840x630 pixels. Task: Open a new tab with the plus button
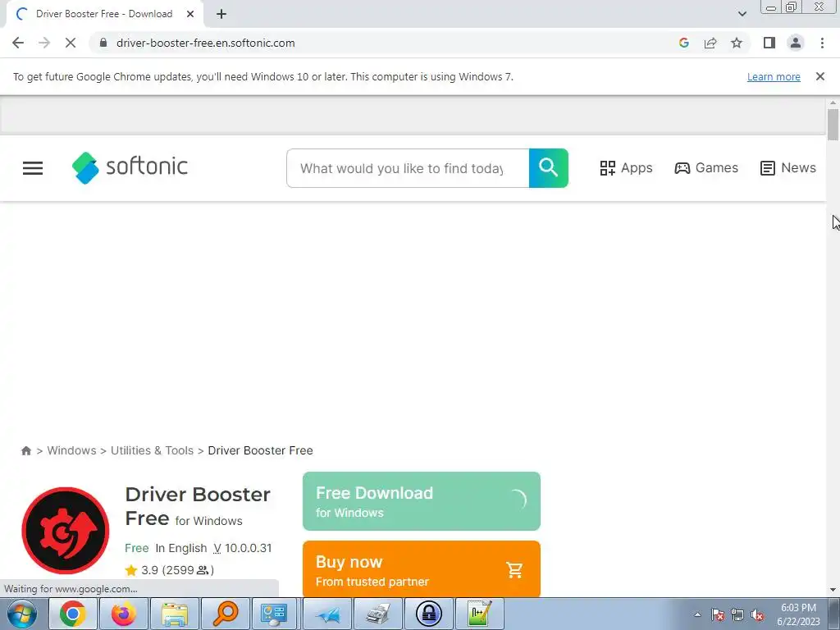[221, 14]
